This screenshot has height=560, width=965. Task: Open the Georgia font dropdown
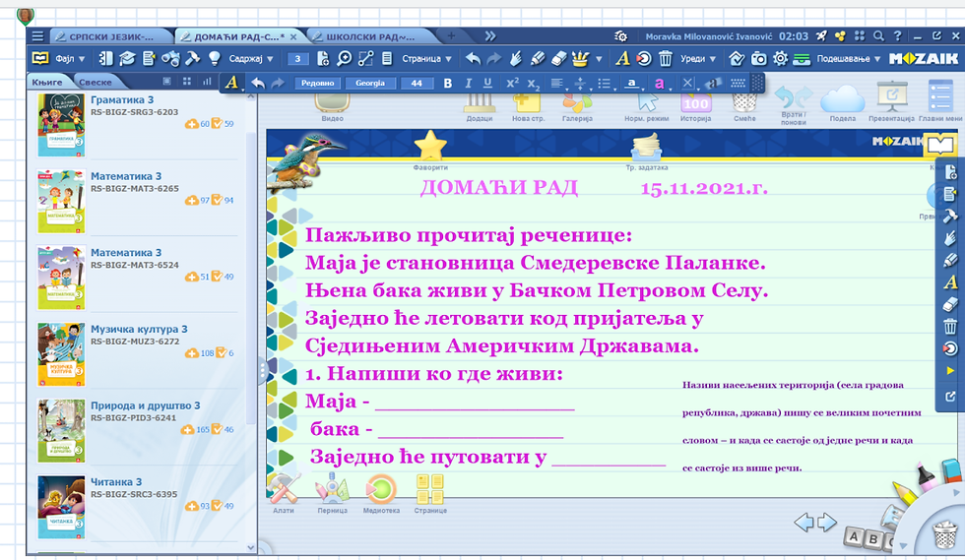[x=370, y=83]
